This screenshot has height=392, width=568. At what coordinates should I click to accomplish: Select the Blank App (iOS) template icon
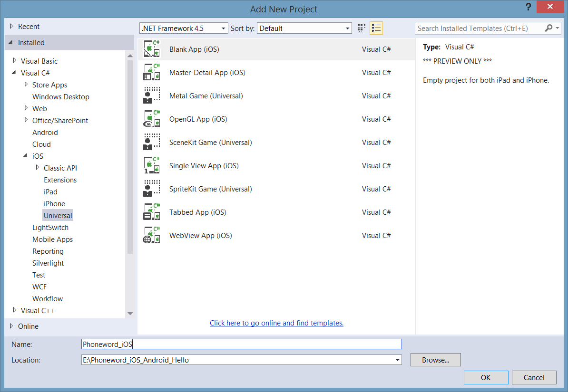click(152, 49)
